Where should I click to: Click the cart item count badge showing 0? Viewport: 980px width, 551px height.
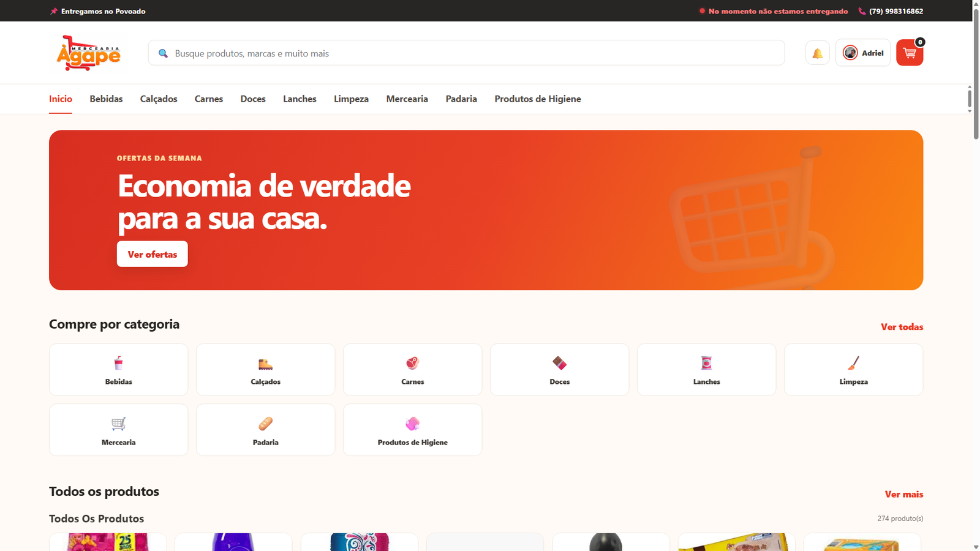point(920,42)
